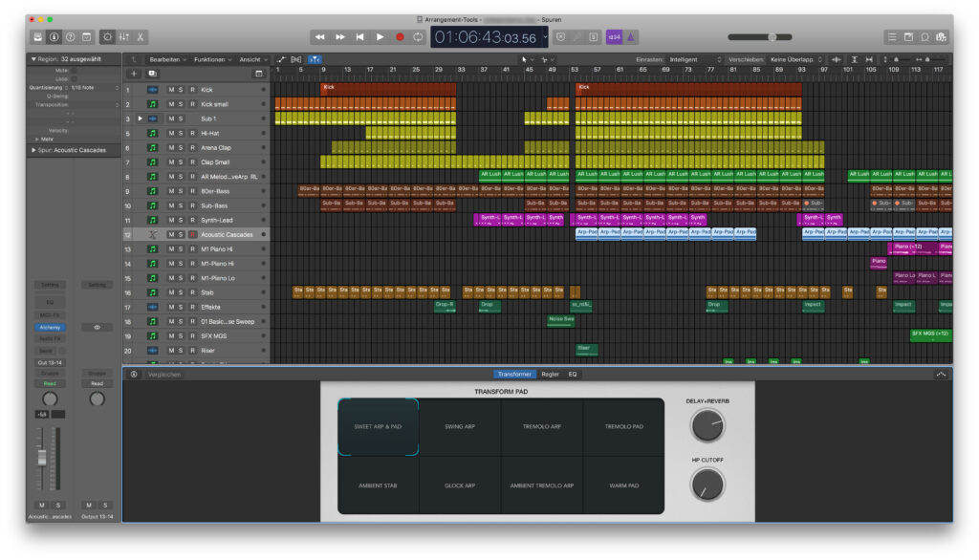Screen dimensions: 979x560
Task: Open Quick Help question mark button
Action: [x=71, y=37]
